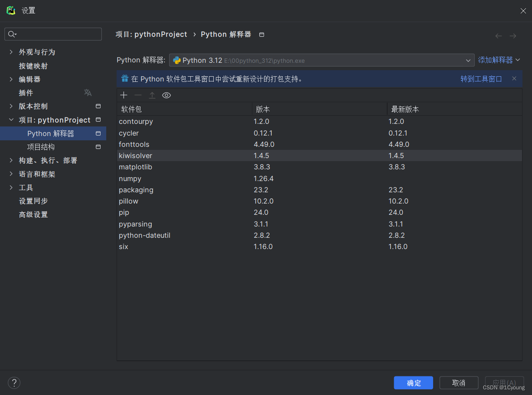Click the Python icon in interpreter dropdown
Viewport: 532px width, 395px height.
(177, 60)
